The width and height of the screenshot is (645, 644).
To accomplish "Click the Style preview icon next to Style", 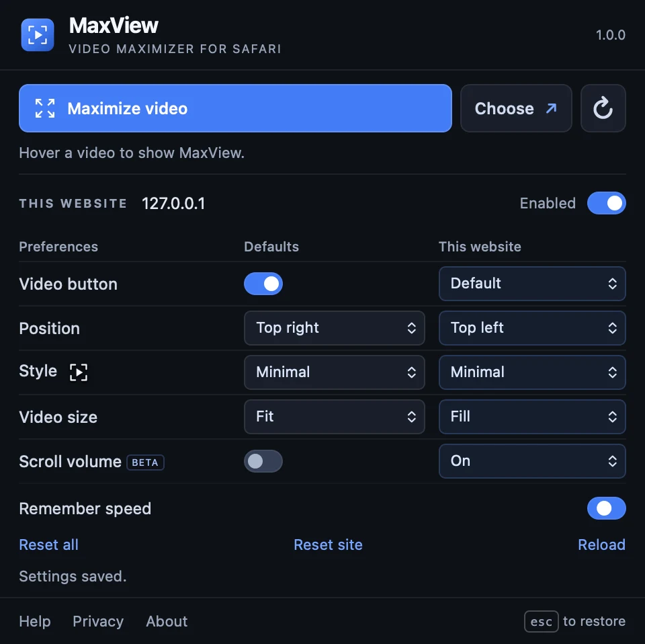I will pyautogui.click(x=79, y=372).
